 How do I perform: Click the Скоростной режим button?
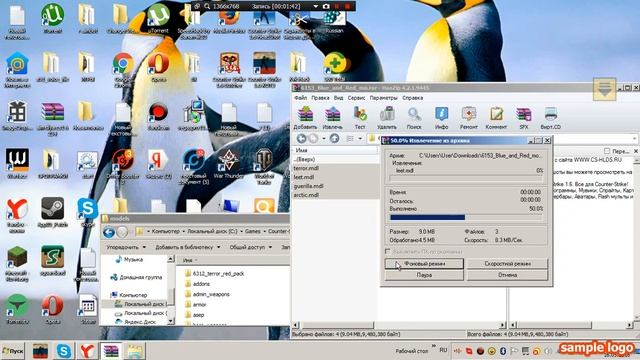pos(507,264)
